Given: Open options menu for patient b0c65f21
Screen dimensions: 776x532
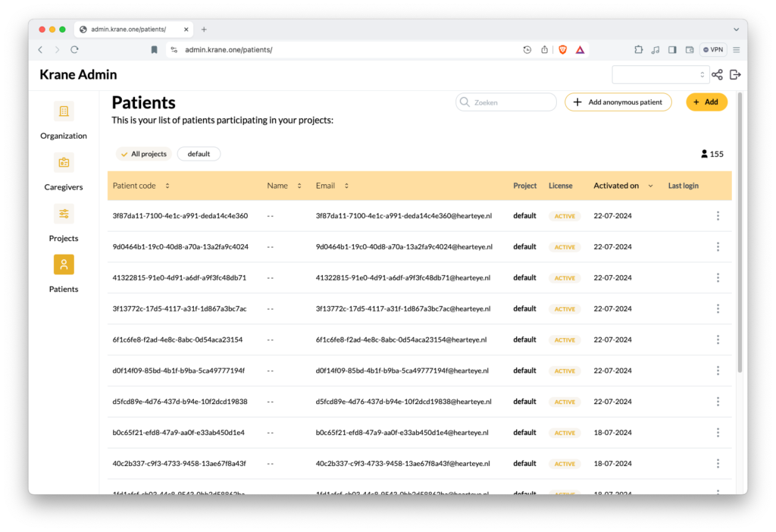Looking at the screenshot, I should pyautogui.click(x=718, y=433).
